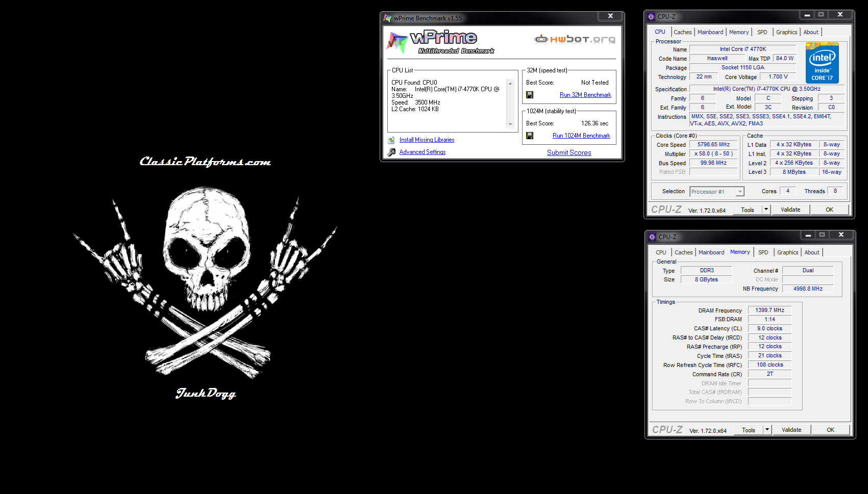Click Multiplier value x 58.0

click(x=713, y=153)
